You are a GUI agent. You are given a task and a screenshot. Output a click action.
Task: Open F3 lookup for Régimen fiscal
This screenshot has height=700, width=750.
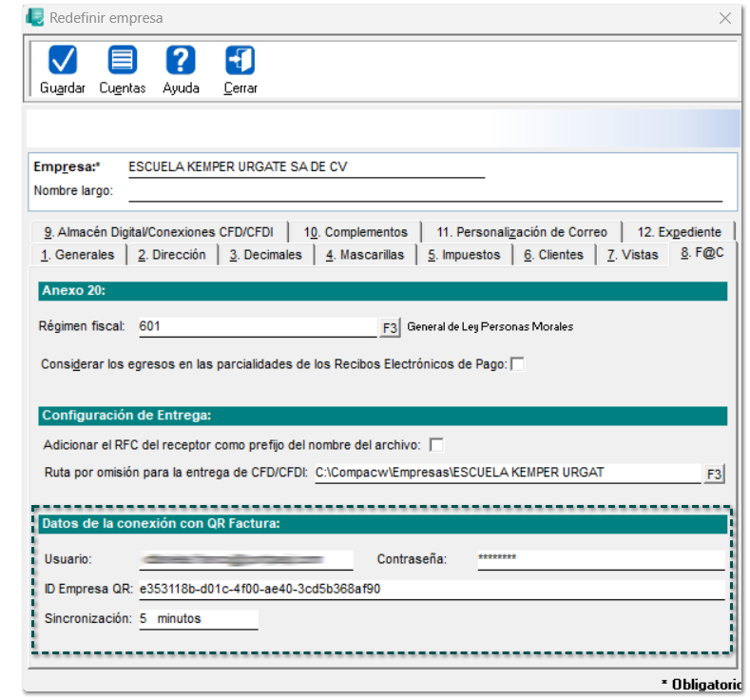390,327
